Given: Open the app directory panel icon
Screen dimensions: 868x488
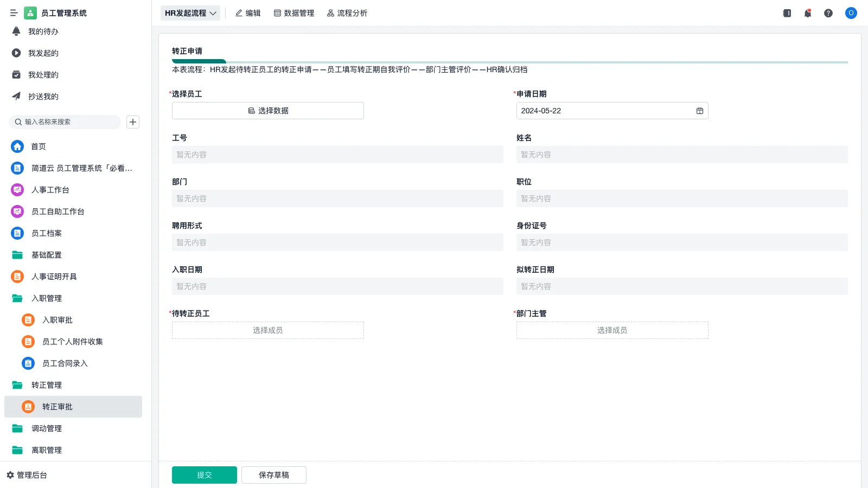Looking at the screenshot, I should (786, 13).
